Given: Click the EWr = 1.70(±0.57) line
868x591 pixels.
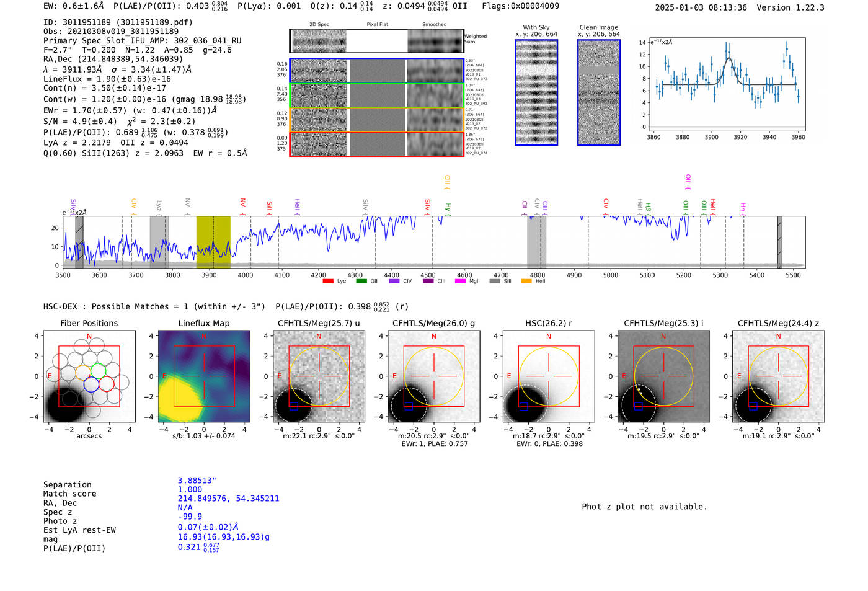Looking at the screenshot, I should tap(130, 110).
